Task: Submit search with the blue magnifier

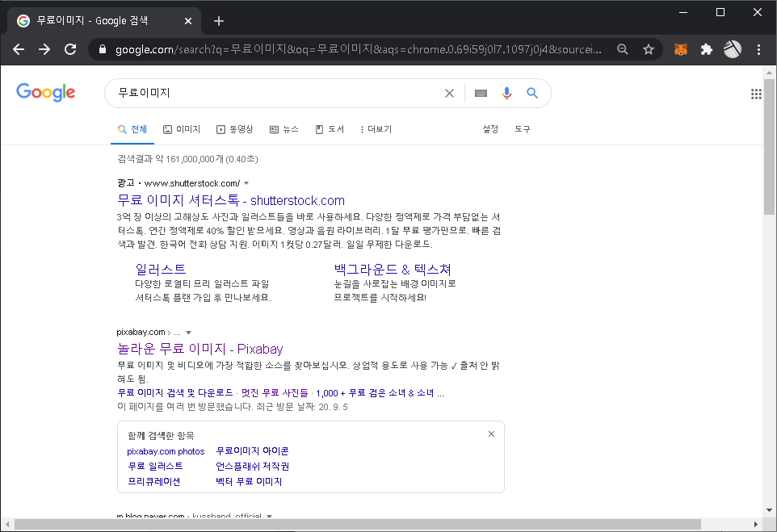Action: [x=532, y=93]
